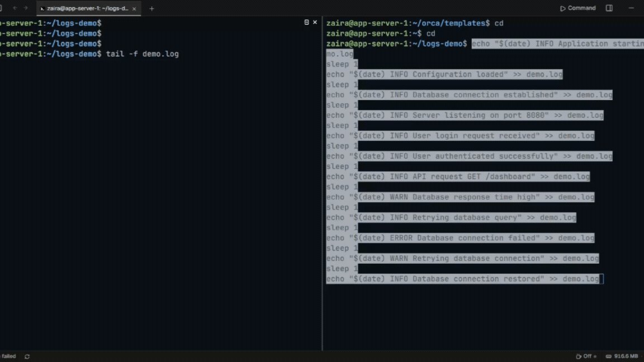This screenshot has width=644, height=362.
Task: Click the 'WARN Database response time high' line
Action: [461, 197]
